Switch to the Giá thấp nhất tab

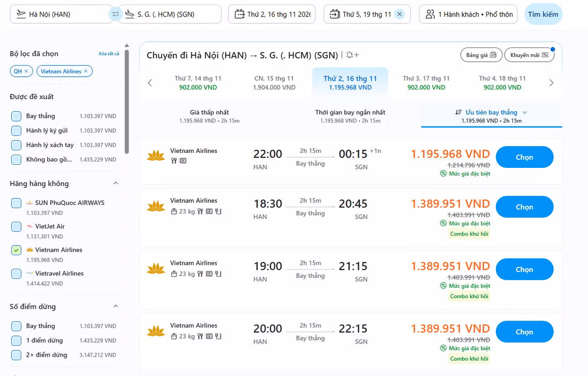click(209, 116)
